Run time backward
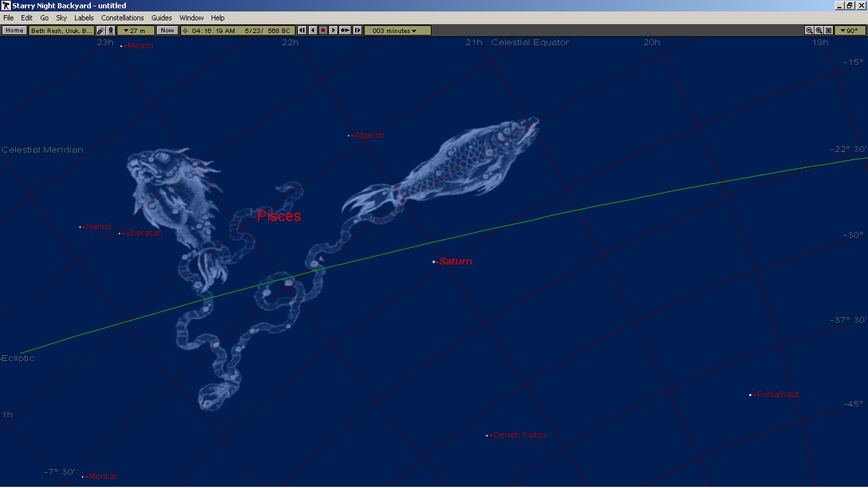The image size is (868, 488). 313,30
